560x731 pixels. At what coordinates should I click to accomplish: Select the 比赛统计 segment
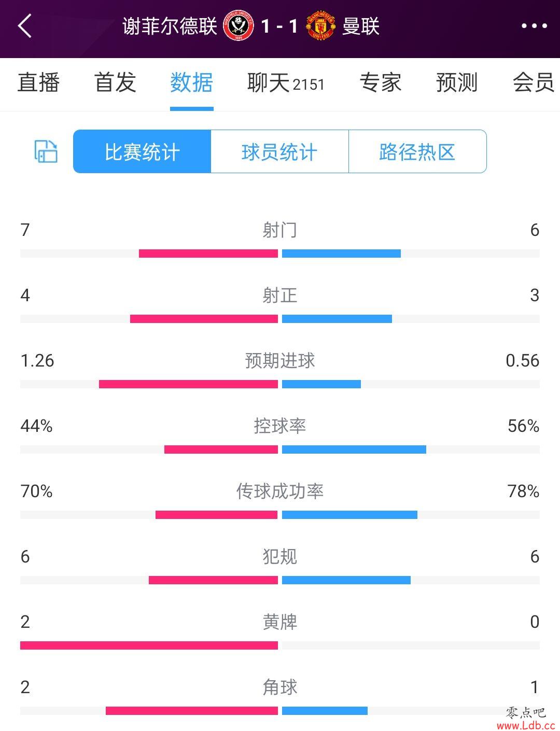[x=142, y=151]
